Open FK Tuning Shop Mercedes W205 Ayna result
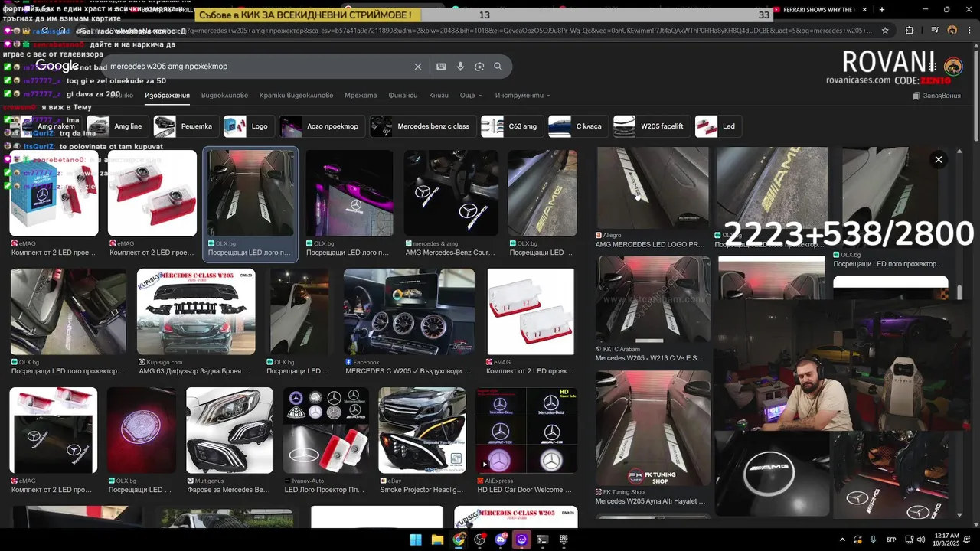The image size is (980, 551). click(x=652, y=429)
